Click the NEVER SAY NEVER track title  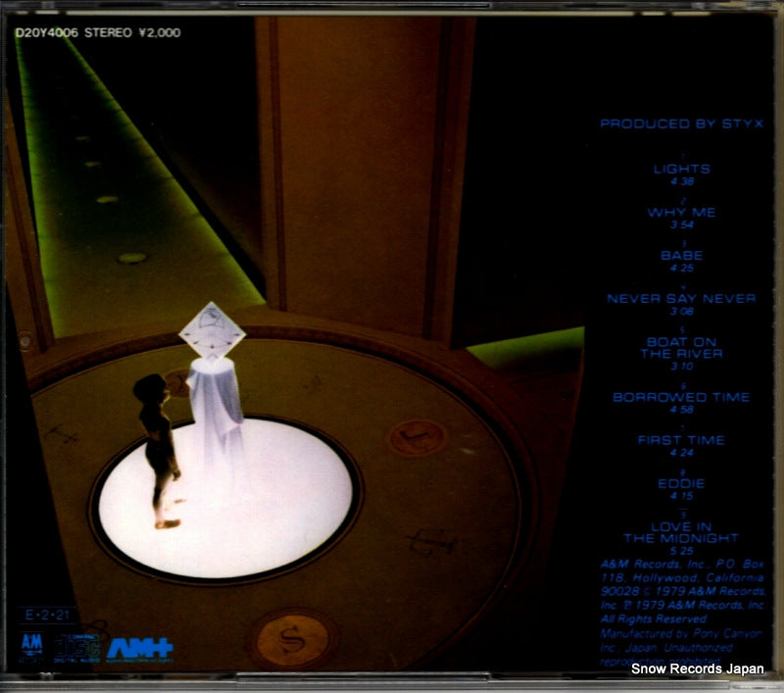coord(682,298)
